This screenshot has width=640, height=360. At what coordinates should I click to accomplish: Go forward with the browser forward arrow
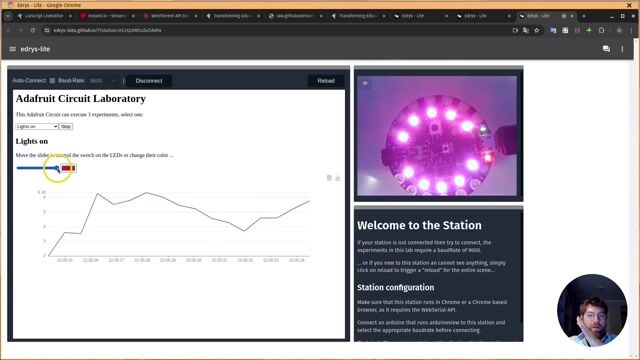pos(20,30)
